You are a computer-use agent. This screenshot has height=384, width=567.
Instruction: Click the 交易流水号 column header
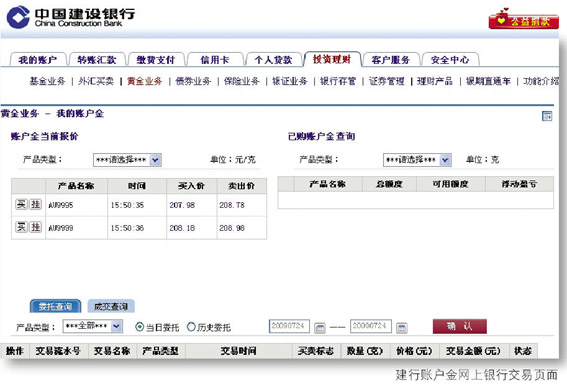58,351
